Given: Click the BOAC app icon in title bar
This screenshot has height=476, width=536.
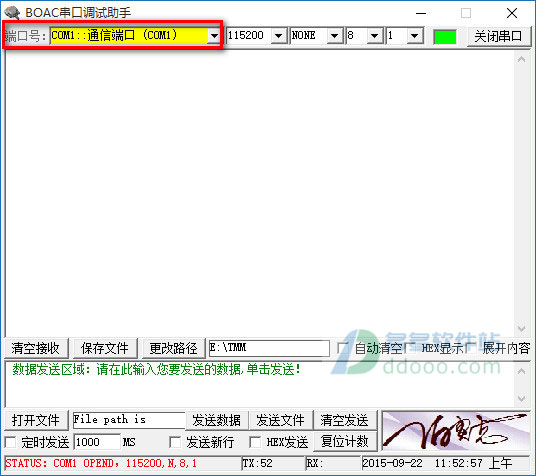Looking at the screenshot, I should point(12,13).
